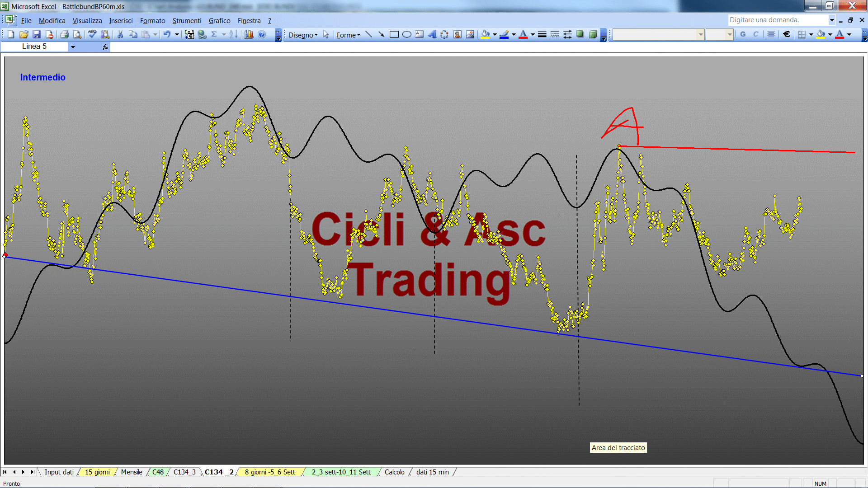Click the Insert hyperlink globe icon

(x=202, y=34)
